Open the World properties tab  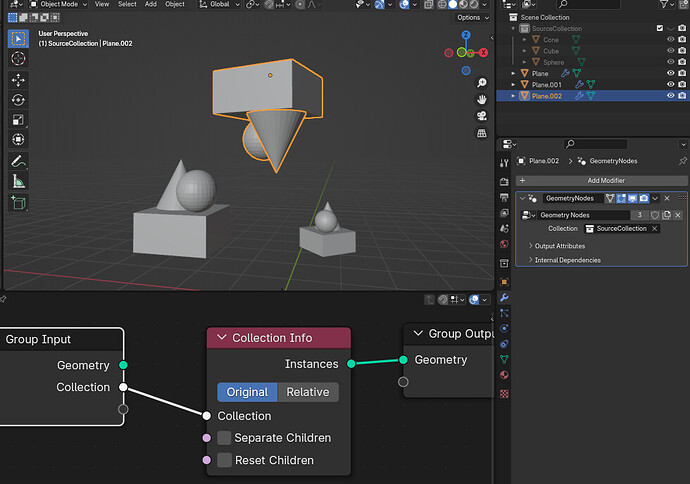pos(504,244)
